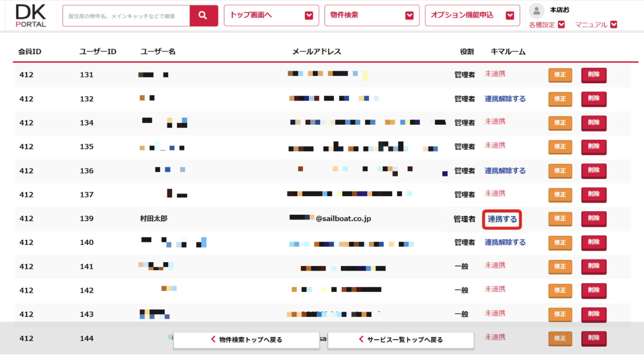Screen dimensions: 644x359
Task: Open the DK PORTAL logo home
Action: (31, 16)
